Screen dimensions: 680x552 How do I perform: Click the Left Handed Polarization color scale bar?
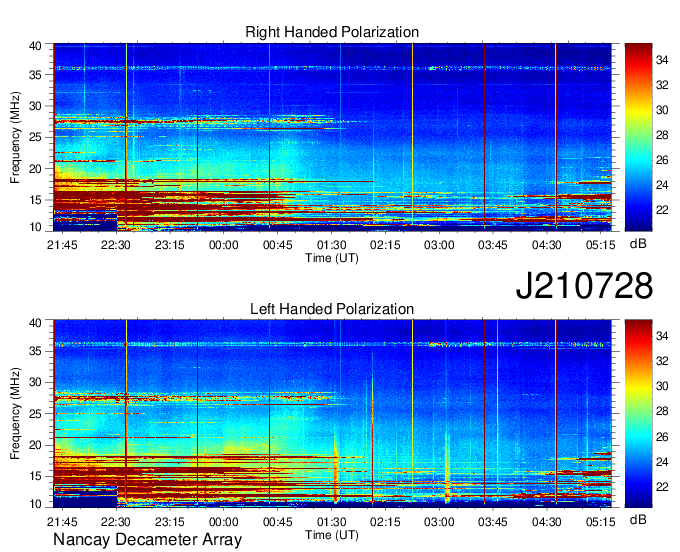tap(638, 414)
